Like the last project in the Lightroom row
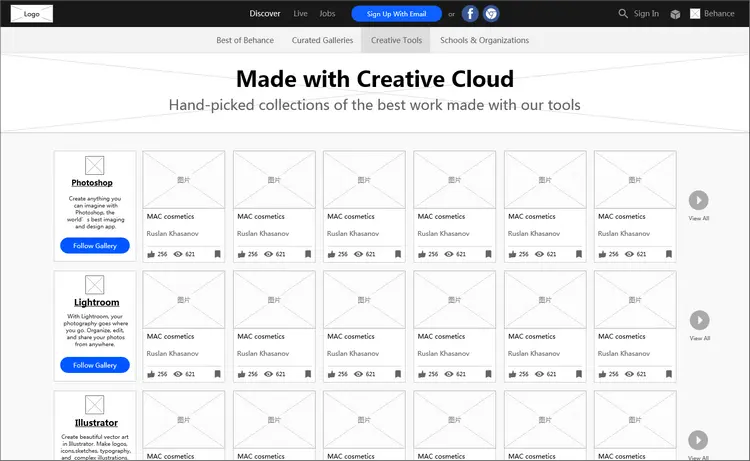Screen dimensions: 750x461 603,374
